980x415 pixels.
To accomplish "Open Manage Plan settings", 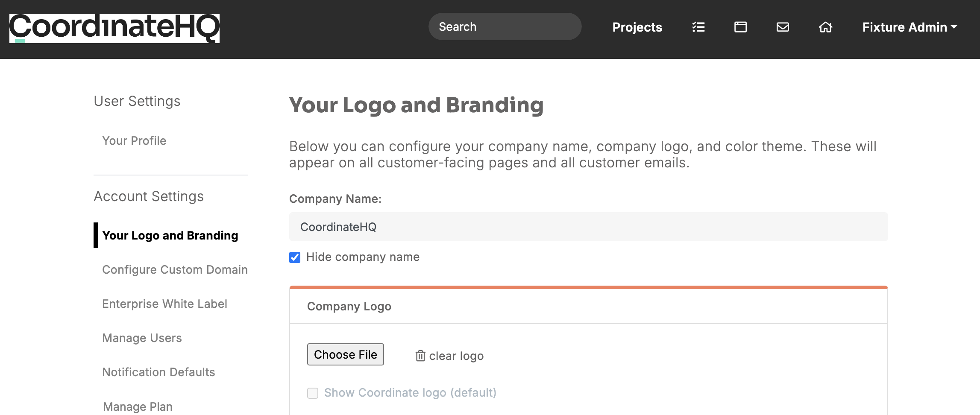I will [138, 406].
